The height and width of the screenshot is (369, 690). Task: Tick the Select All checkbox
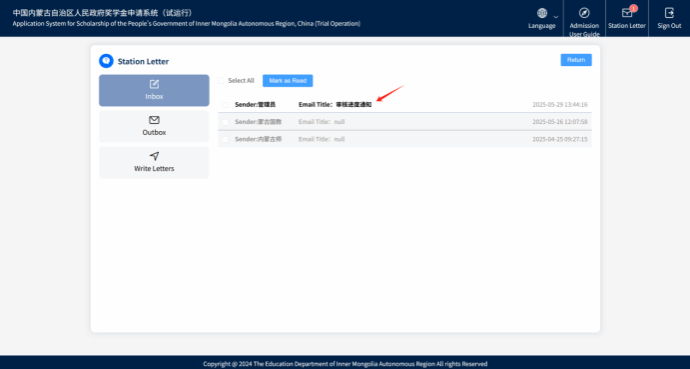[221, 81]
